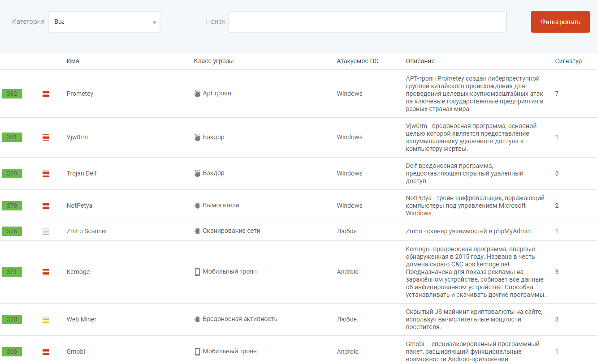This screenshot has width=597, height=364.
Task: Click the green 382 ID badge
Action: (x=12, y=94)
